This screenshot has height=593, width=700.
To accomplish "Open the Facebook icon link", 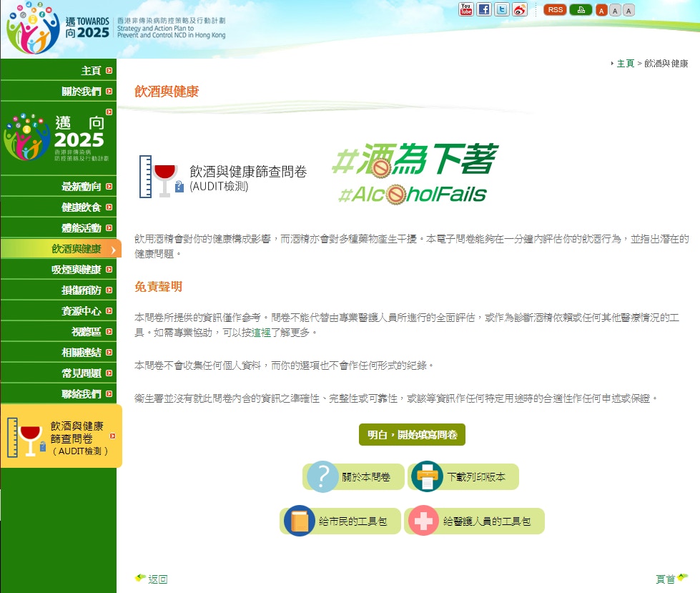I will (x=484, y=9).
